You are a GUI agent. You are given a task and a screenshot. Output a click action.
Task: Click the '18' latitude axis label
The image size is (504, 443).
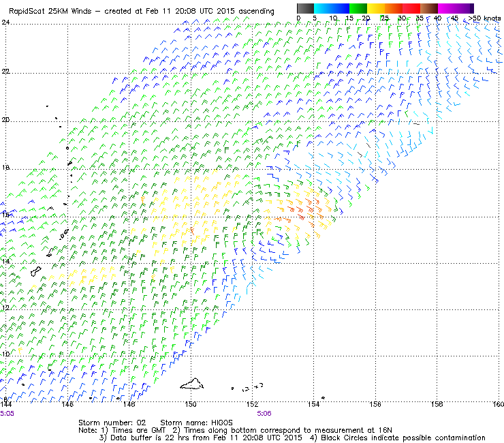point(5,168)
